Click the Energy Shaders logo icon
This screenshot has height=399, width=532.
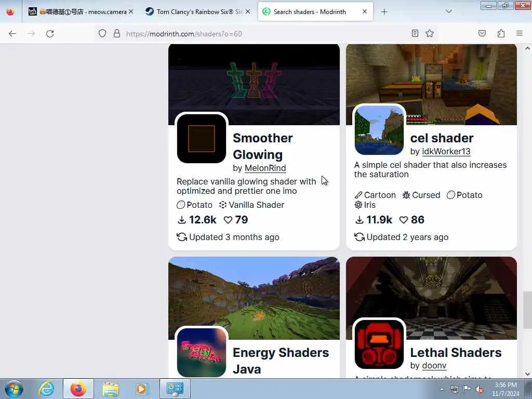[x=202, y=353]
